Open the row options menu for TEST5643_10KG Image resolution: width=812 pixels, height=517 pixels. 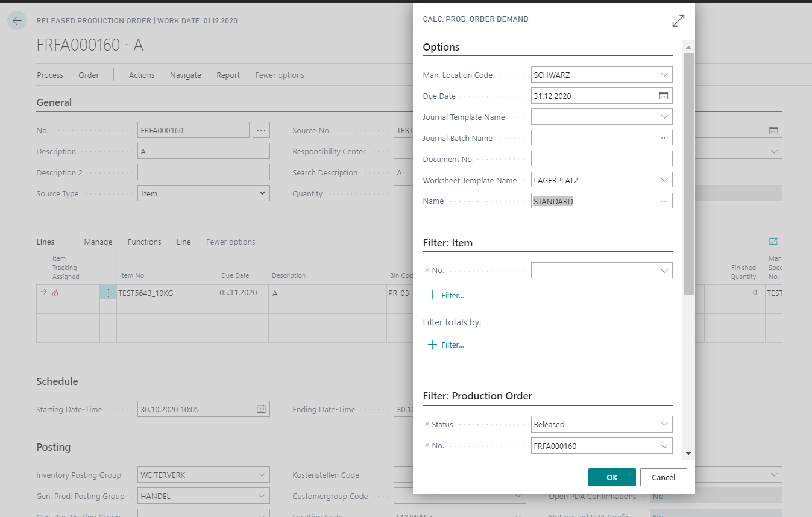109,292
